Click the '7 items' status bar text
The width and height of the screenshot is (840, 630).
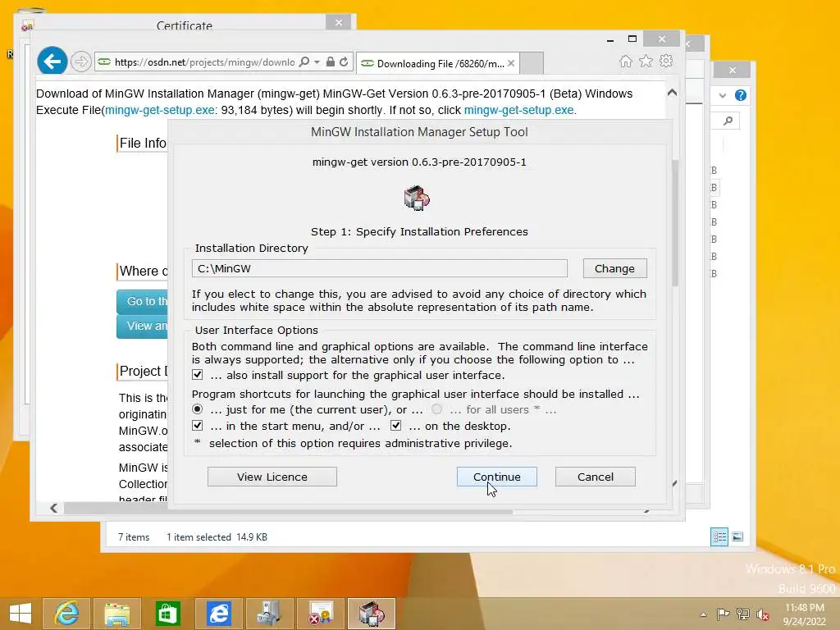(134, 536)
